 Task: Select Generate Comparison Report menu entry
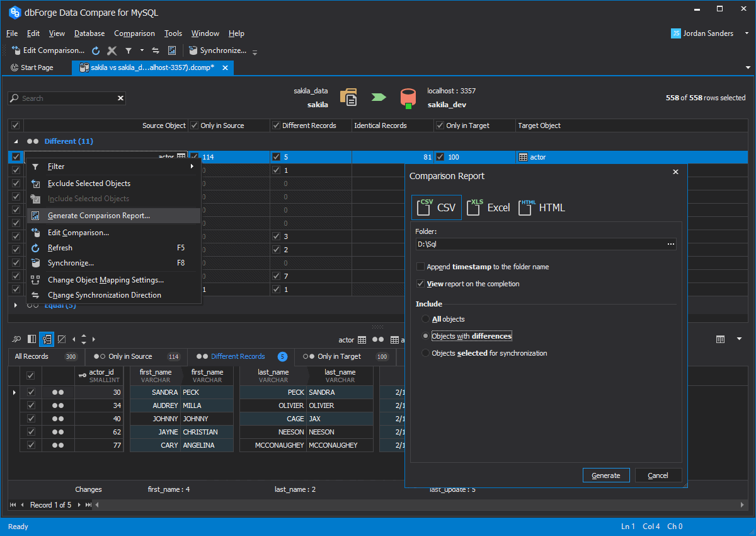click(x=113, y=216)
